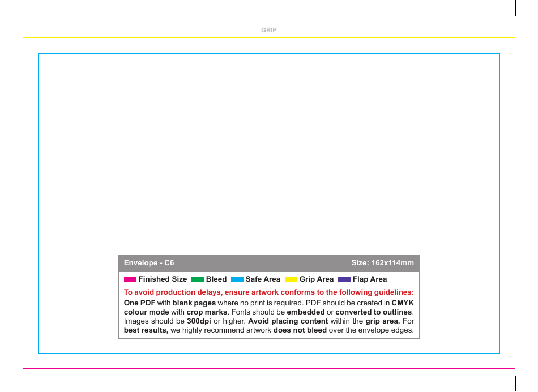Click the Bleed legend text label
This screenshot has width=538, height=392.
click(x=216, y=279)
